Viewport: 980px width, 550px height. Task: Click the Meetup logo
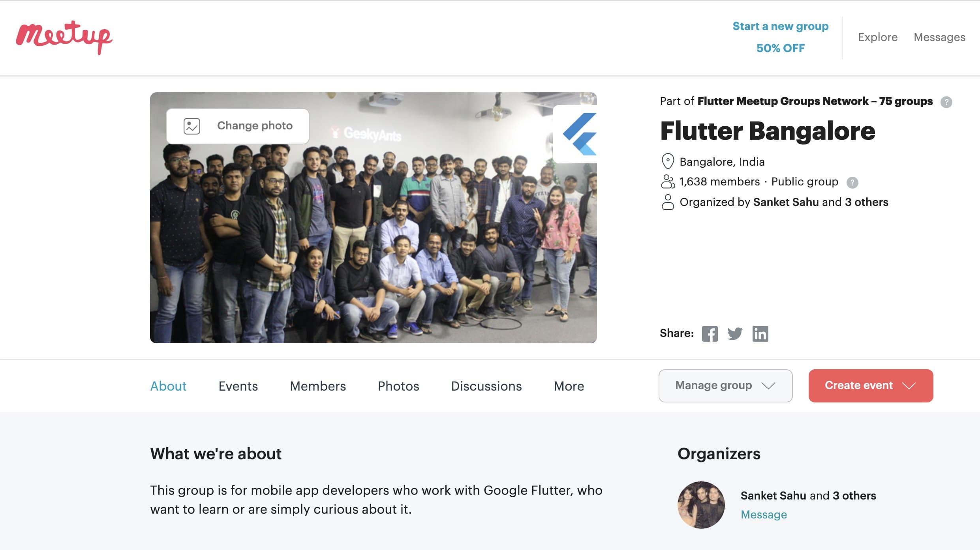coord(64,37)
